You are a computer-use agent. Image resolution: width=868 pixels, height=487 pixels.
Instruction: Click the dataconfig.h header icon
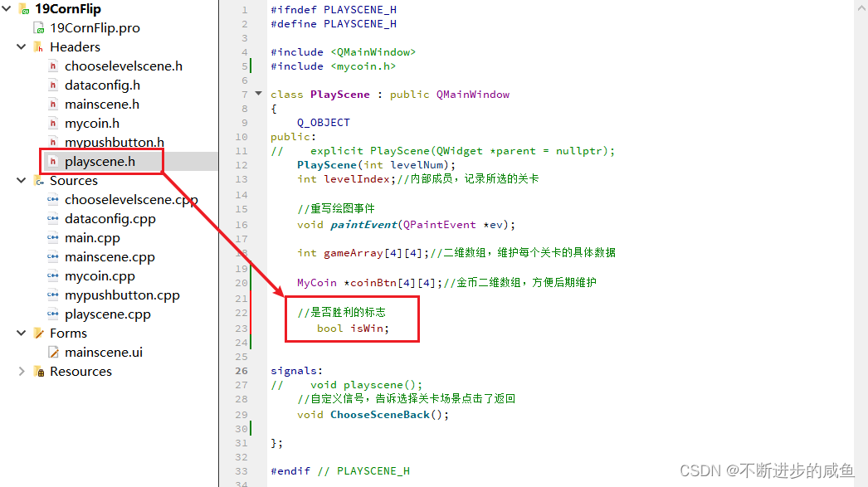(53, 85)
